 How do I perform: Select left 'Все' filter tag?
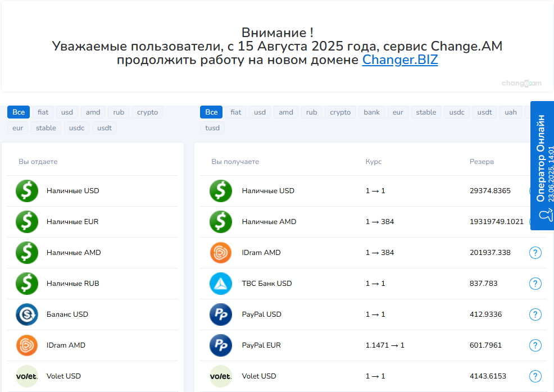coord(19,112)
